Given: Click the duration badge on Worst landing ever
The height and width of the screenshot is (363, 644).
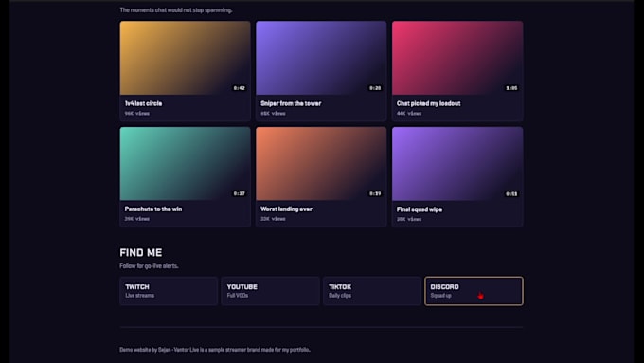Looking at the screenshot, I should point(375,193).
